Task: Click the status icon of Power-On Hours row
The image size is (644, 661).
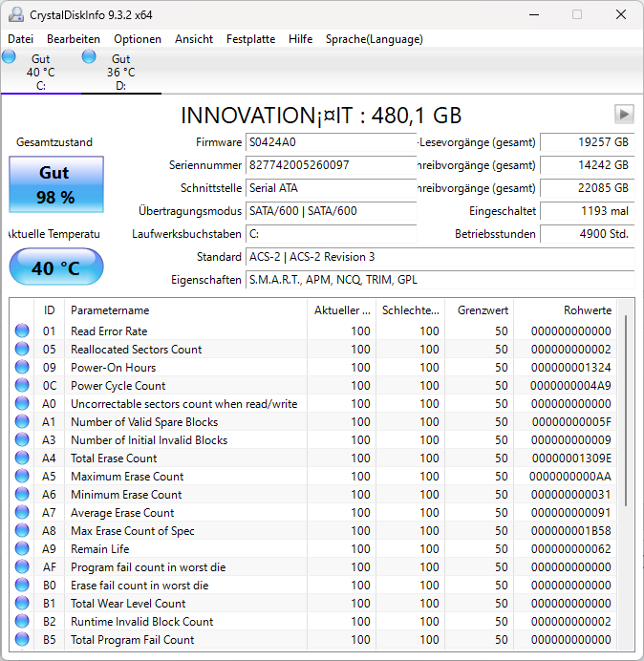Action: (x=22, y=367)
